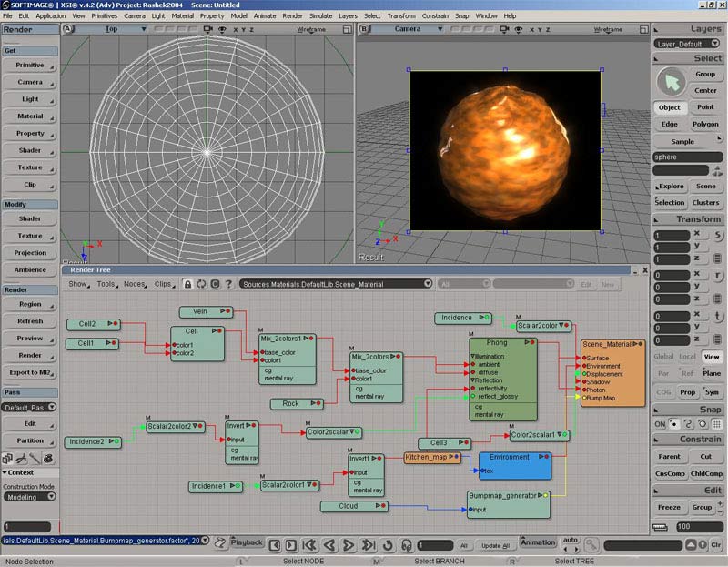
Task: Click the sphere name input field
Action: [688, 157]
